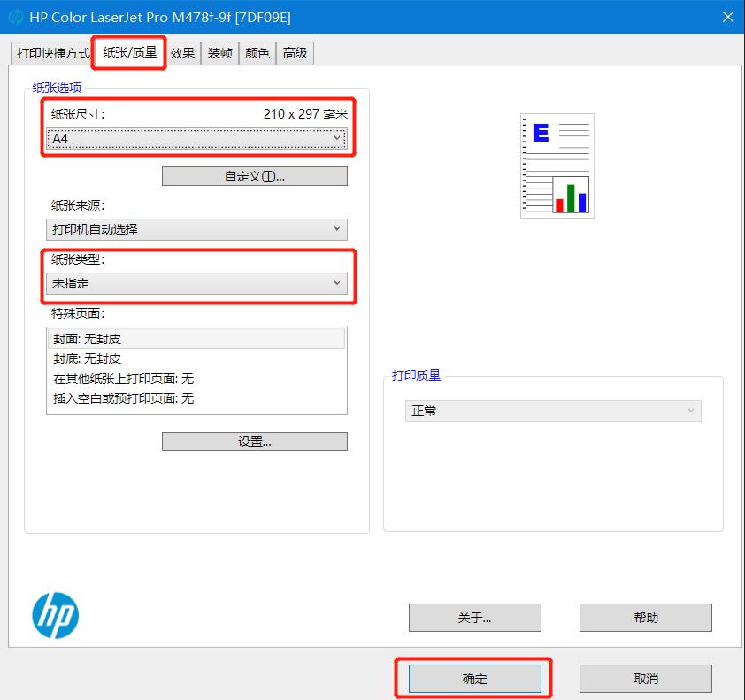The height and width of the screenshot is (700, 745).
Task: Expand the 纸张类型 dropdown showing 未指定
Action: (196, 283)
